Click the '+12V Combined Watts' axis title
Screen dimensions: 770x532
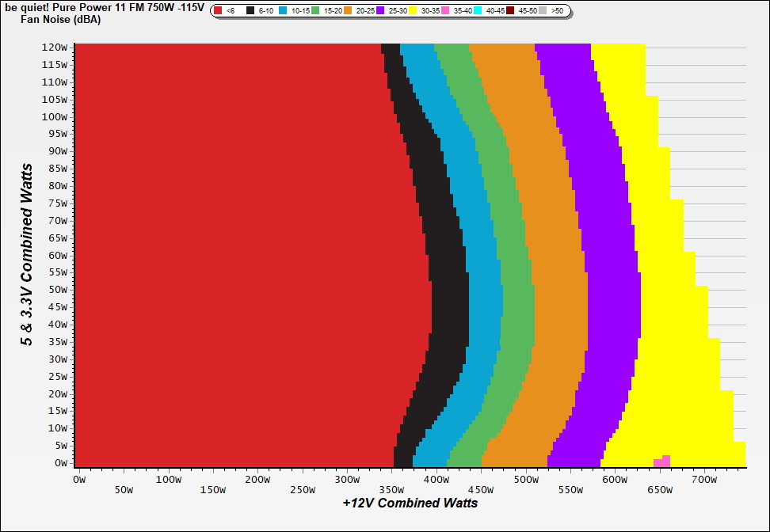[410, 503]
